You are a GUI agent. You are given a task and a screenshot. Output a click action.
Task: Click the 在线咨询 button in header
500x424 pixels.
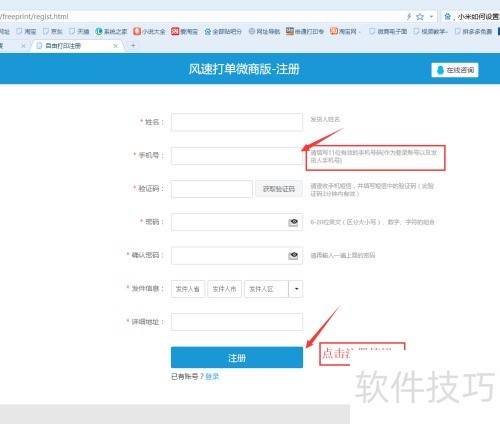point(455,70)
